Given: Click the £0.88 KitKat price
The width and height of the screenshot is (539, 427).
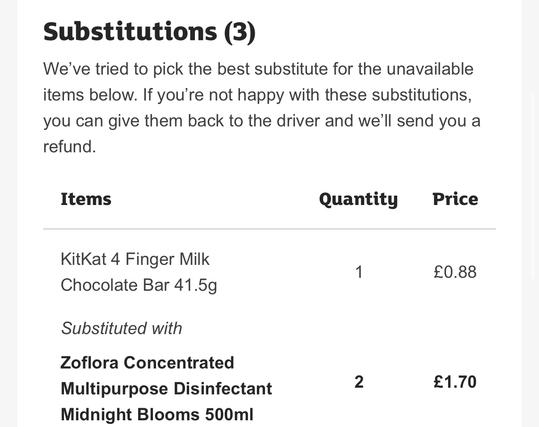Looking at the screenshot, I should (x=455, y=272).
